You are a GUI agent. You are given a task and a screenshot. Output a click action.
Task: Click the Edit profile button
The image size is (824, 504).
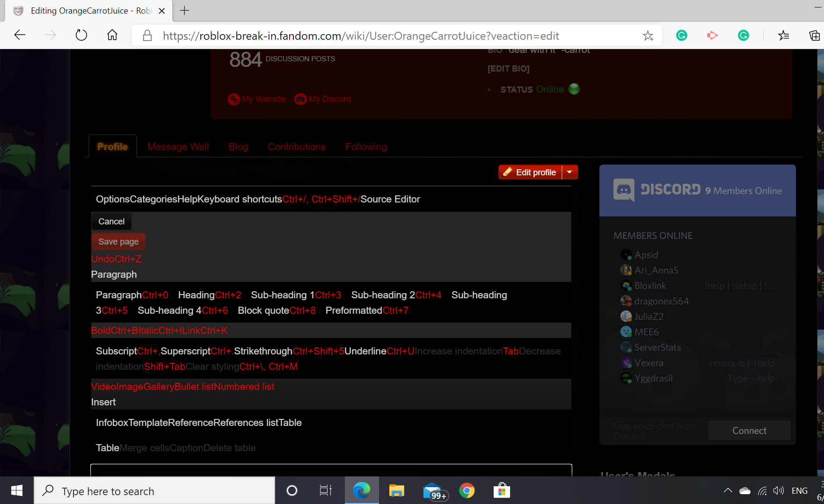click(x=530, y=172)
